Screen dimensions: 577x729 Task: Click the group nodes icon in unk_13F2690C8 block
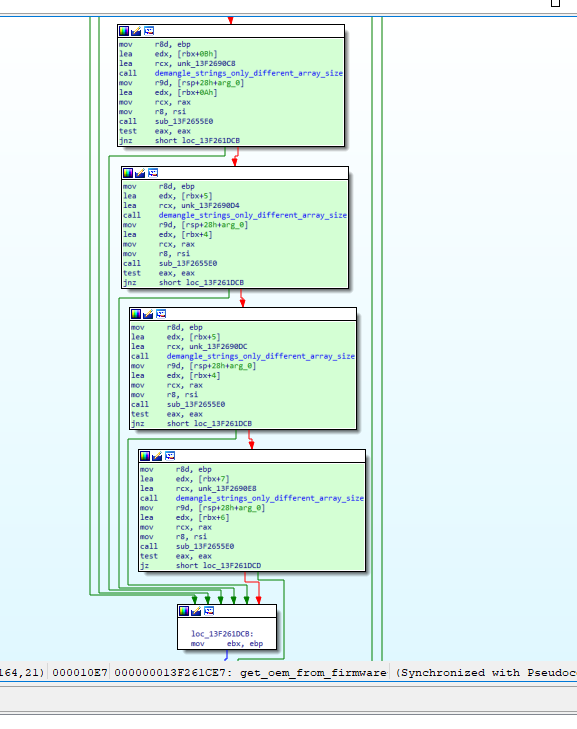pyautogui.click(x=149, y=31)
